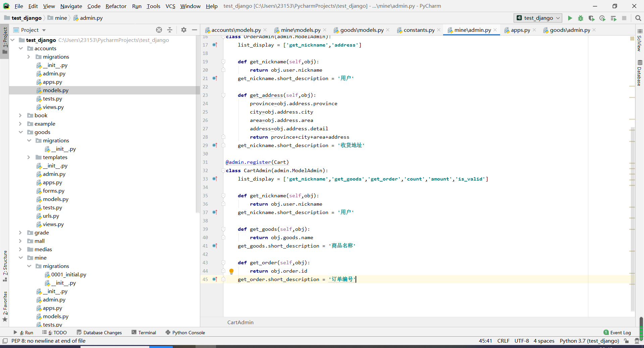Viewport: 644px width, 348px height.
Task: Expand the book folder
Action: [20, 116]
